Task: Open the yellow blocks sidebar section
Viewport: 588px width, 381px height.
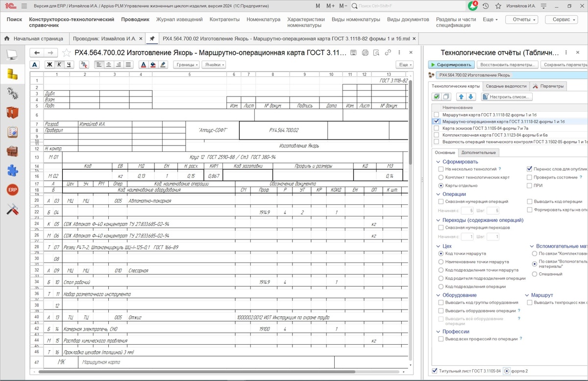Action: [12, 73]
